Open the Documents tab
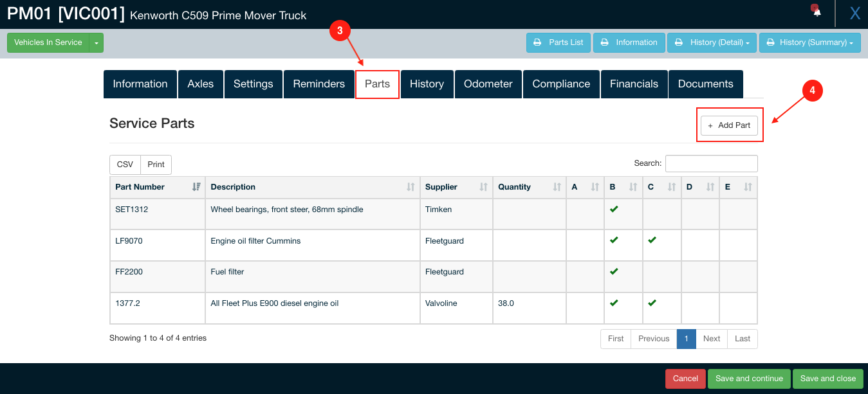The width and height of the screenshot is (868, 394). pyautogui.click(x=706, y=84)
